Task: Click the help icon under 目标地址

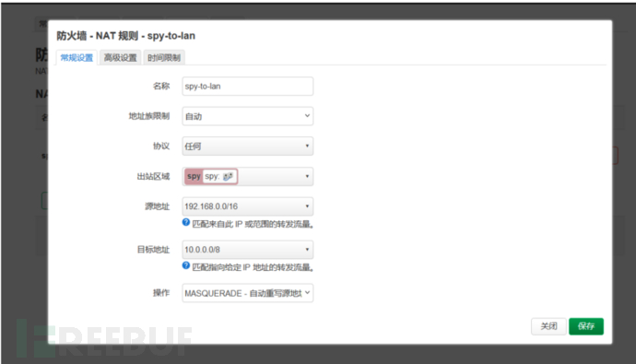Action: [186, 265]
